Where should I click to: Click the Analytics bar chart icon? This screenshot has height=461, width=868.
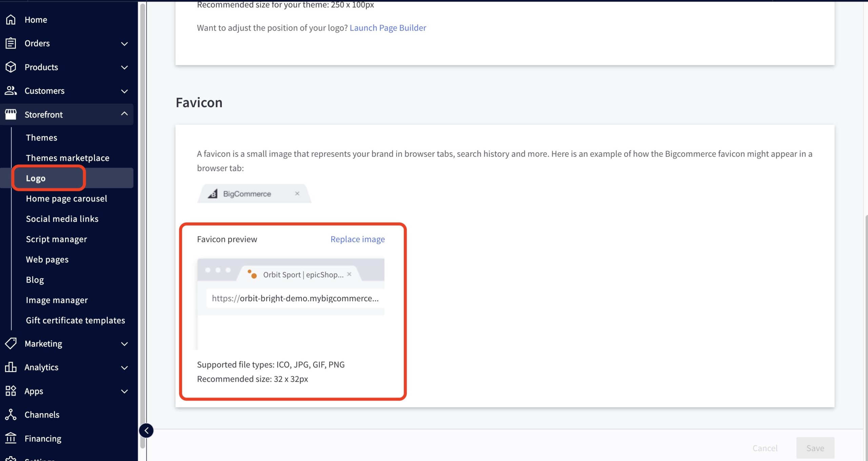11,367
